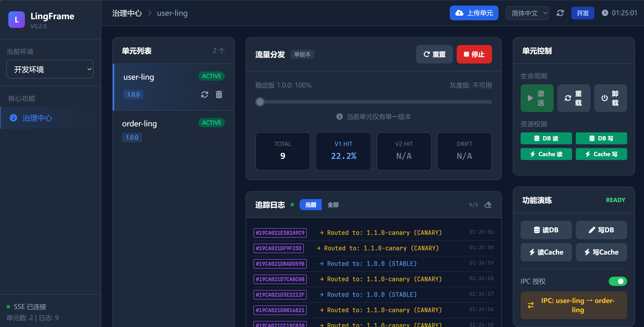The image size is (644, 327).
Task: Select the user-ling unit
Action: coord(173,87)
